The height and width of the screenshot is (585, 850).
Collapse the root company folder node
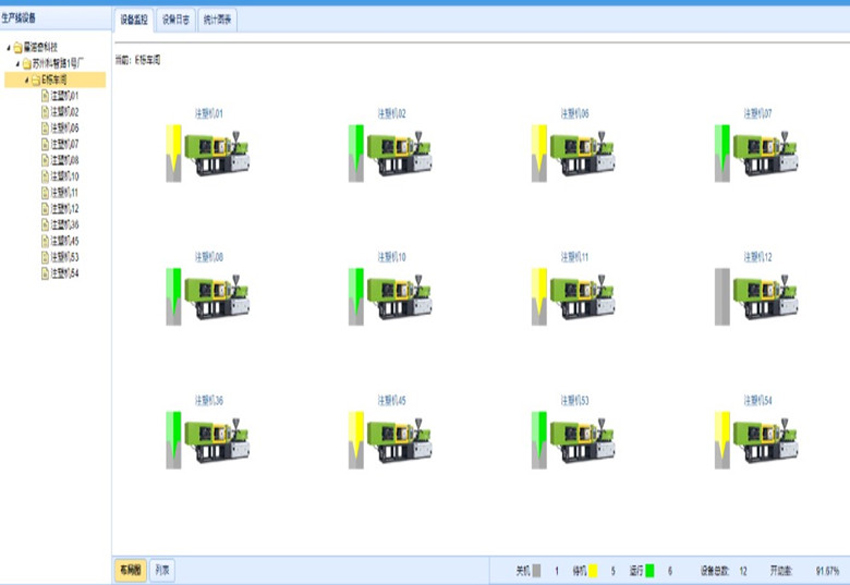[8, 47]
